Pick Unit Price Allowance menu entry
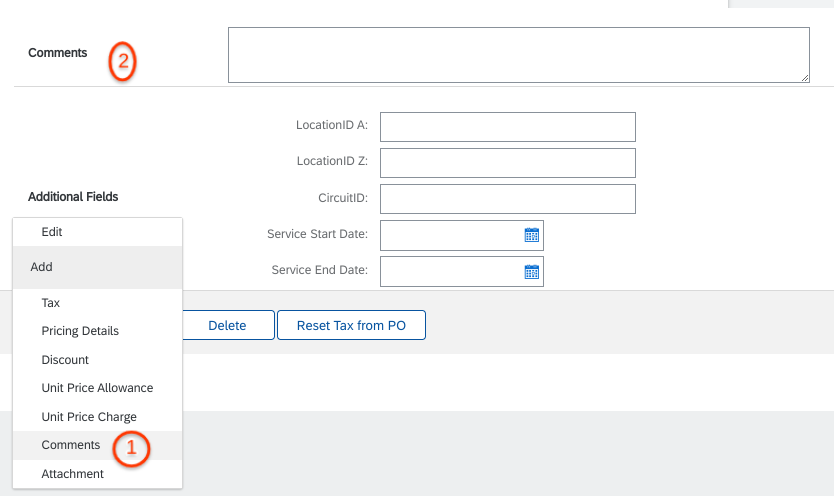This screenshot has height=496, width=834. pyautogui.click(x=97, y=388)
